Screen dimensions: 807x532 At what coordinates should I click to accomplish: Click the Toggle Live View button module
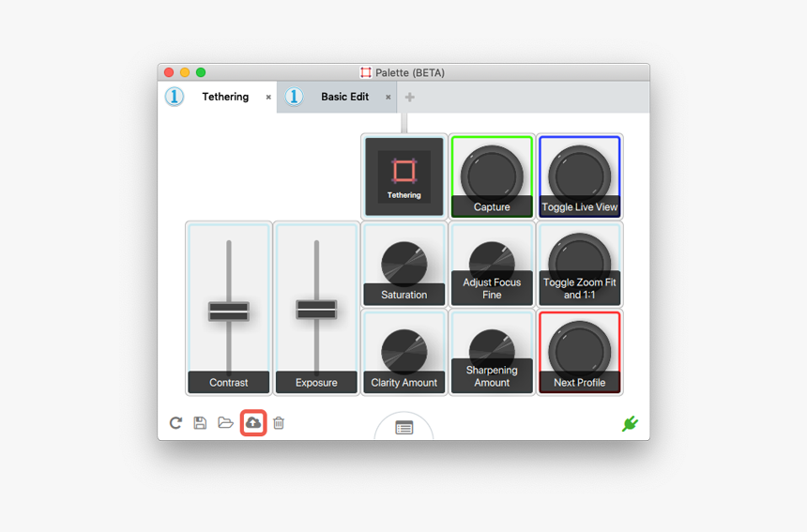[579, 176]
